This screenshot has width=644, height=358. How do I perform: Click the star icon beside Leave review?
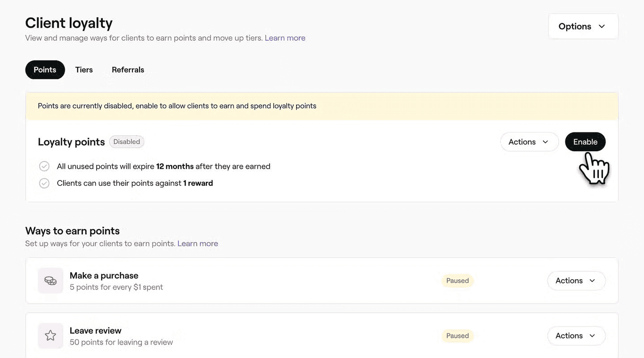tap(51, 336)
